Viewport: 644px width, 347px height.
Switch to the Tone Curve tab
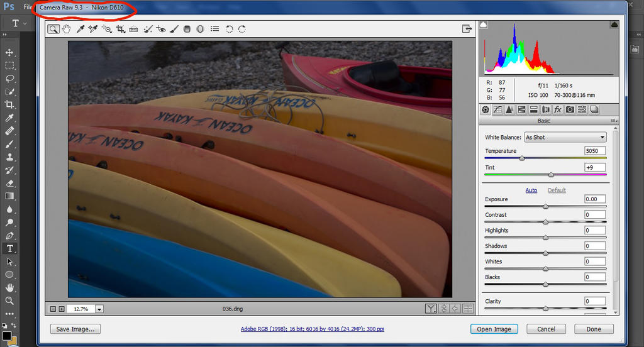[497, 109]
